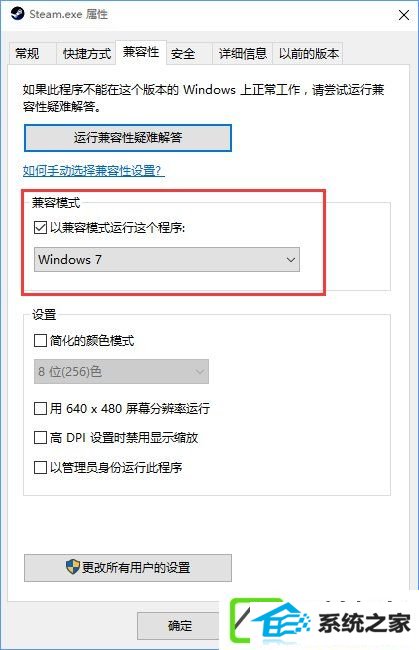419x650 pixels.
Task: Close the Steam.exe 属性 dialog
Action: coord(404,15)
